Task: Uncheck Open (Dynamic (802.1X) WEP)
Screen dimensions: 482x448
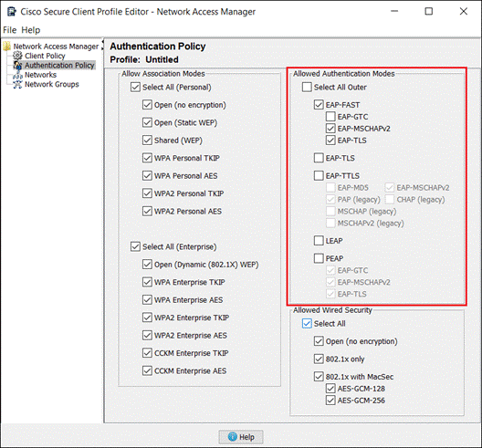Action: point(147,265)
